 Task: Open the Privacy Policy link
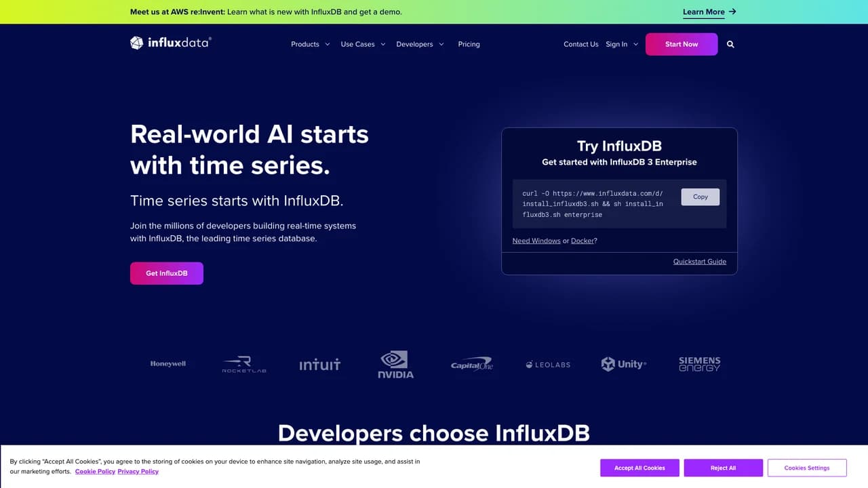[138, 472]
